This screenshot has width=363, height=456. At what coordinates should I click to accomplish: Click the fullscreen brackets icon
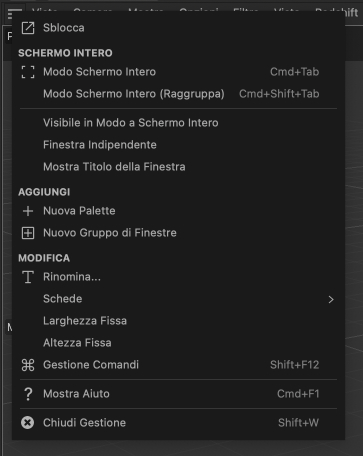point(28,72)
